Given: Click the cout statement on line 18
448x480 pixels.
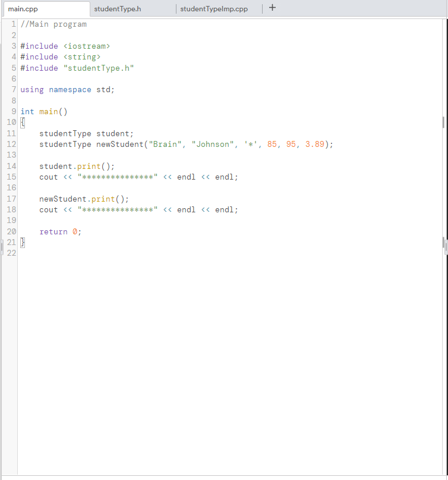Looking at the screenshot, I should 138,210.
